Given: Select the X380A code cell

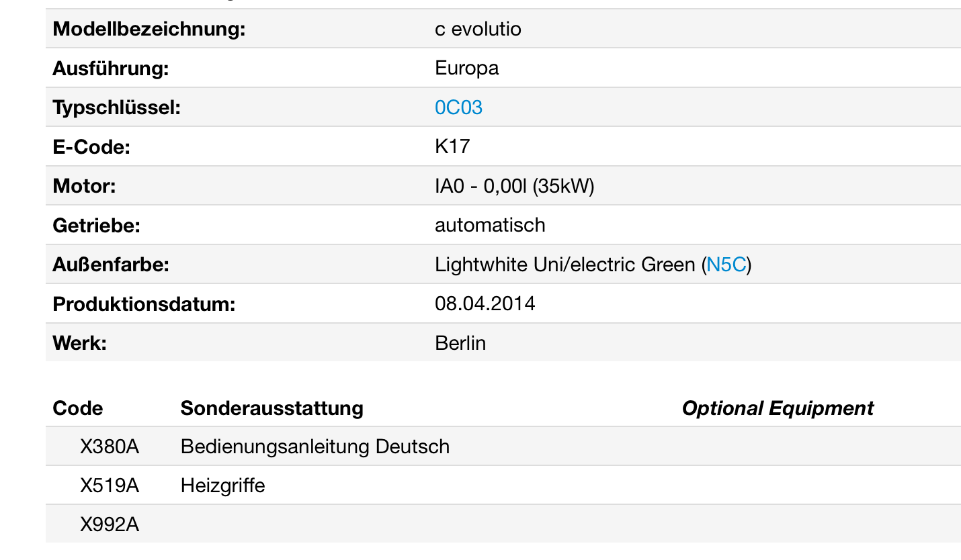Looking at the screenshot, I should [x=110, y=447].
